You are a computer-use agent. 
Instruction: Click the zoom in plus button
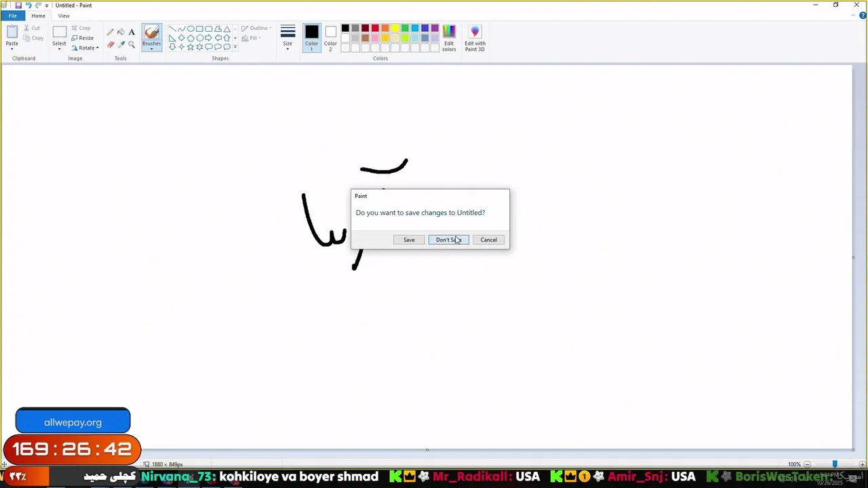click(x=863, y=464)
